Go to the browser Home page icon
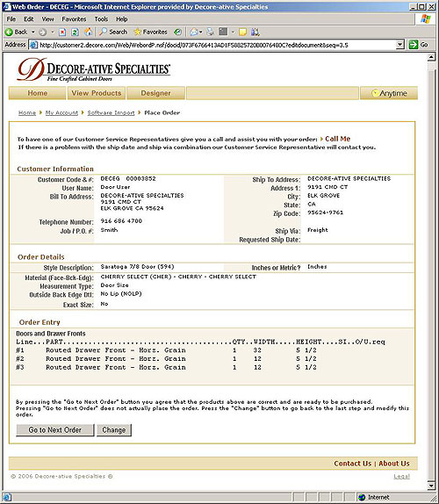This screenshot has height=504, width=439. coord(88,32)
